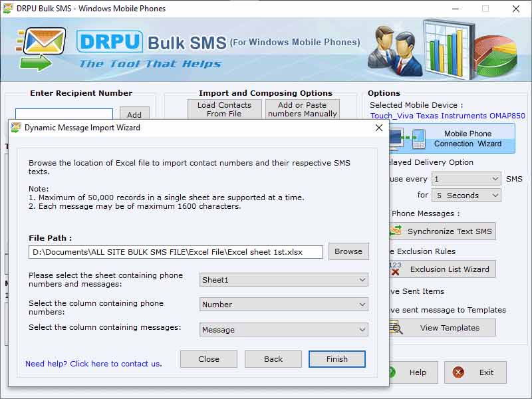The image size is (532, 399).
Task: Expand the pause every count dropdown
Action: point(466,179)
